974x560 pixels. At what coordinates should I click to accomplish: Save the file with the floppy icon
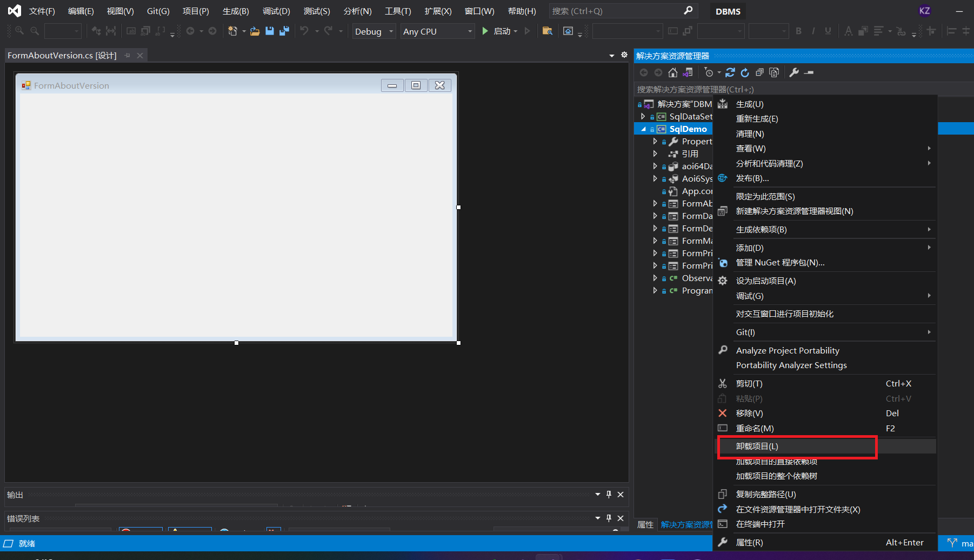(270, 31)
